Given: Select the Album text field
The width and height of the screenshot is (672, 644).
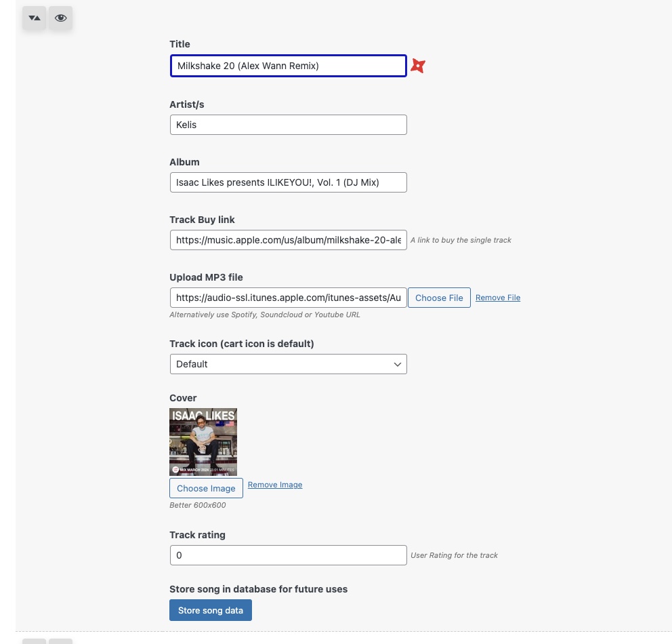Looking at the screenshot, I should pos(288,182).
